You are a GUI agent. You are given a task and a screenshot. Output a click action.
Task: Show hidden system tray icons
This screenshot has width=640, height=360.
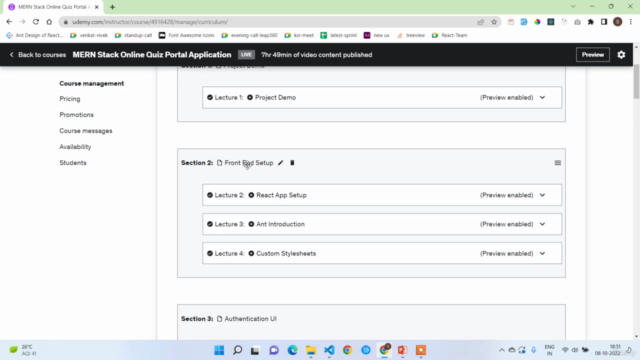(502, 350)
